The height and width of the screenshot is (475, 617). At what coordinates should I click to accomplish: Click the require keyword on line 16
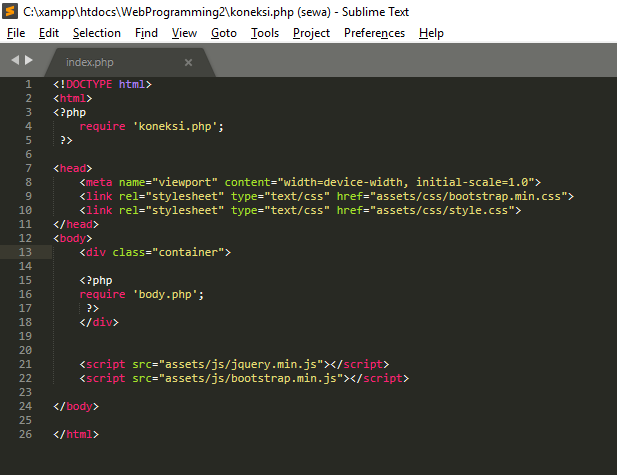click(x=102, y=294)
